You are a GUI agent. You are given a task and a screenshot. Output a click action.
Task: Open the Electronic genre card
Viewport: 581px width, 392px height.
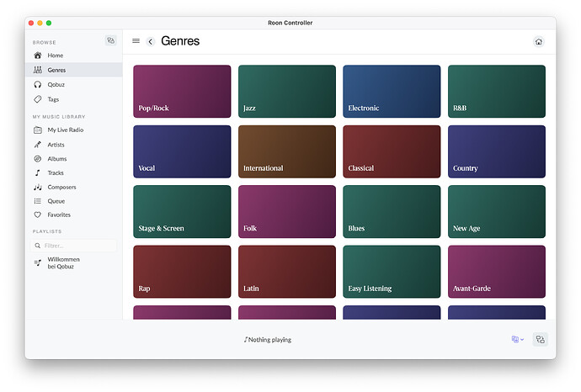(392, 92)
